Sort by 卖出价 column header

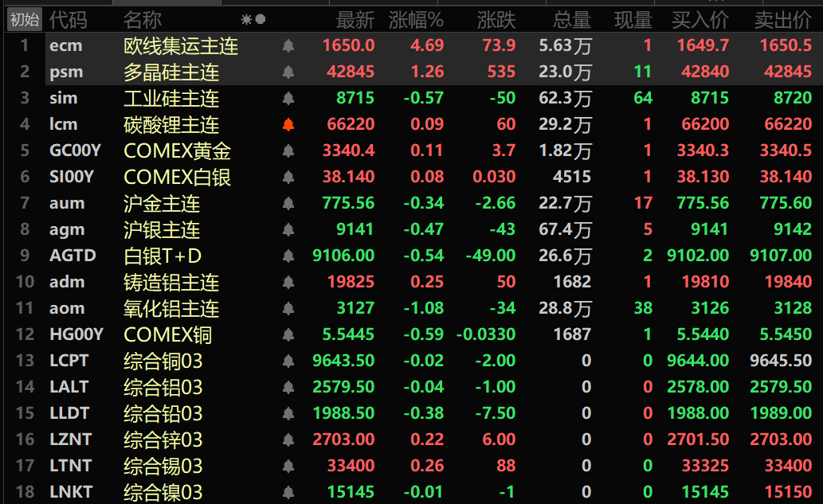[783, 21]
